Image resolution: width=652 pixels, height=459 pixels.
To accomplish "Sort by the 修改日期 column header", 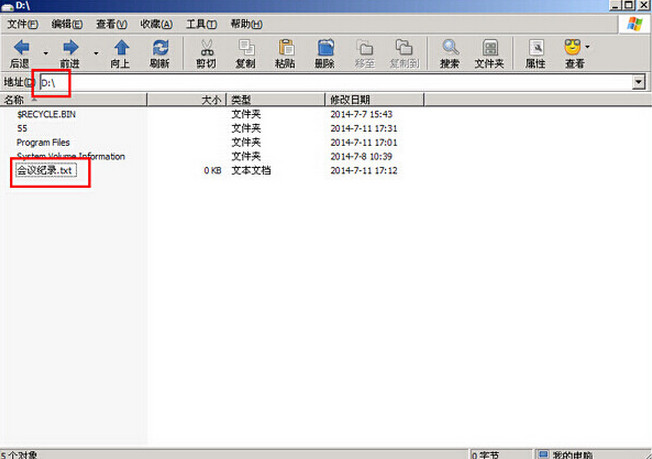I will pos(374,100).
